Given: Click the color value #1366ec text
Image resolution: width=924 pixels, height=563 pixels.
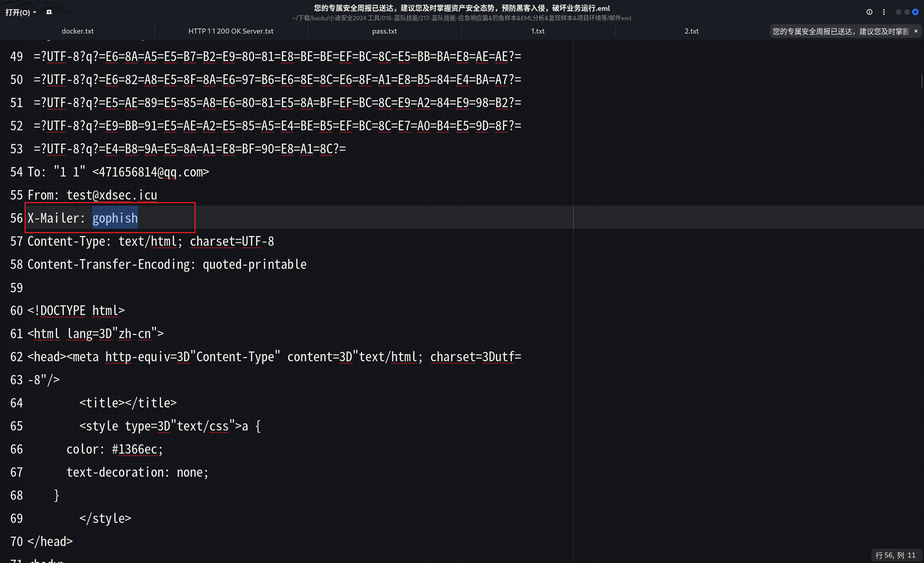Looking at the screenshot, I should pos(134,449).
